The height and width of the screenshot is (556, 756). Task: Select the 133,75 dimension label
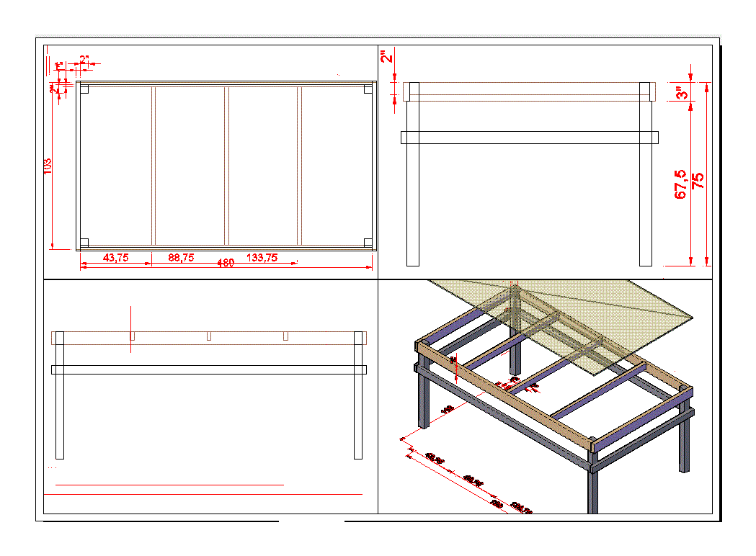point(262,258)
